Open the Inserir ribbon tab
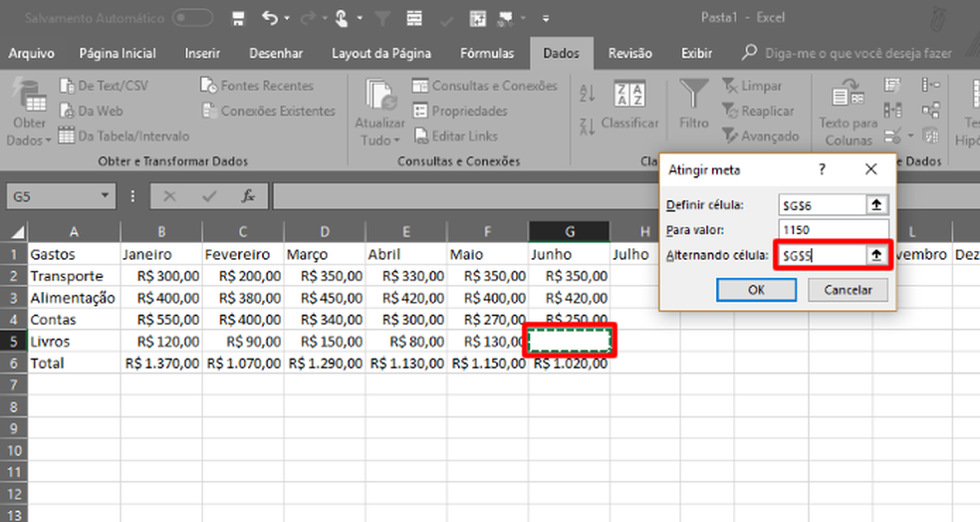 click(x=202, y=54)
